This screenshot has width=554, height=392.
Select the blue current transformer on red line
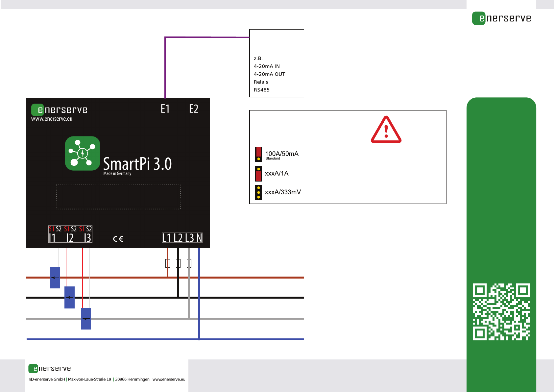[55, 278]
